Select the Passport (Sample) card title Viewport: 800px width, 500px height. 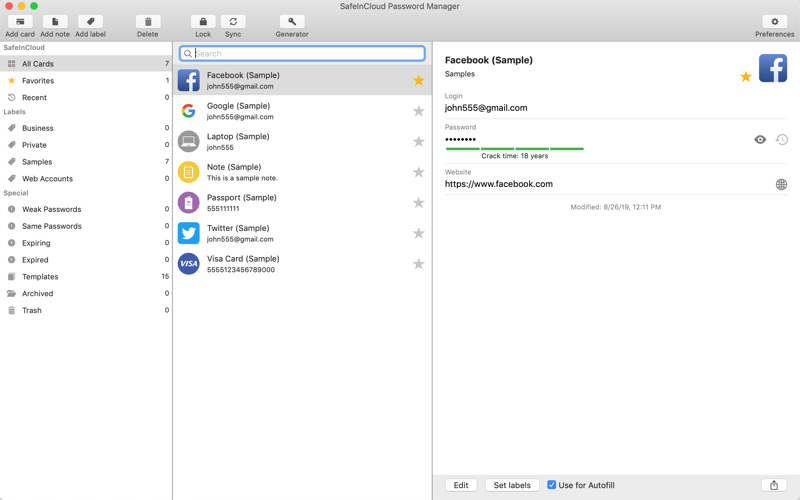click(241, 197)
